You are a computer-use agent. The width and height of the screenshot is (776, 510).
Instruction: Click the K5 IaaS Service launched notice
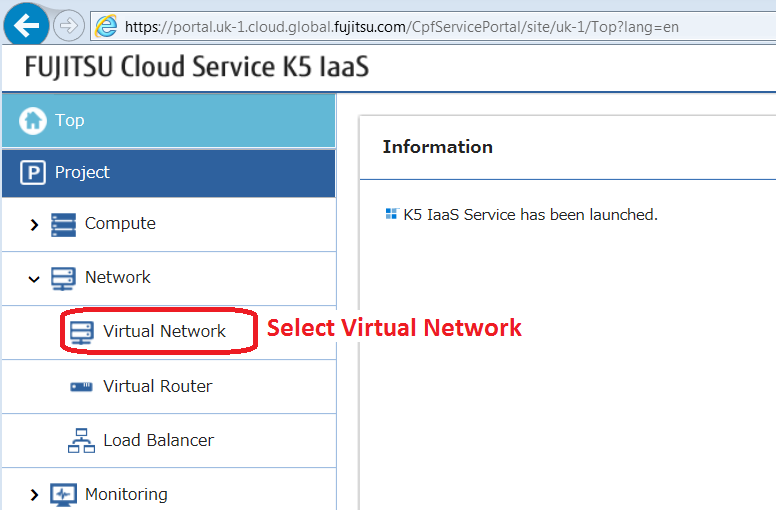[531, 215]
